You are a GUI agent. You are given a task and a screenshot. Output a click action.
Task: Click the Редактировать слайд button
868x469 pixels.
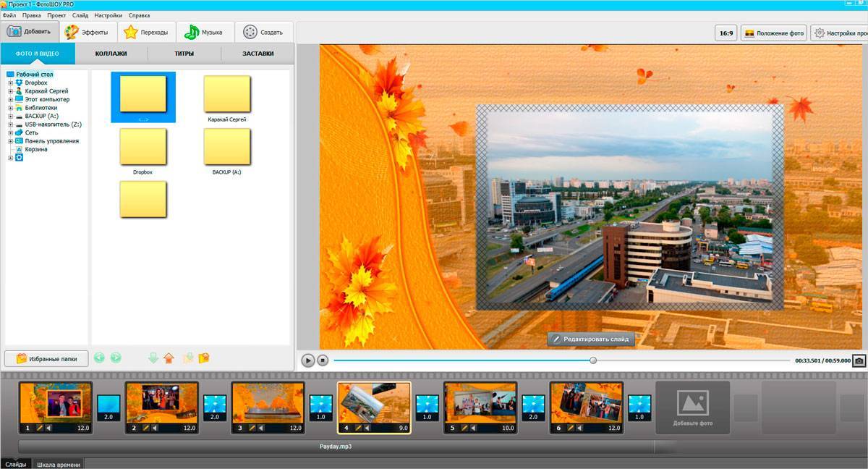(591, 339)
